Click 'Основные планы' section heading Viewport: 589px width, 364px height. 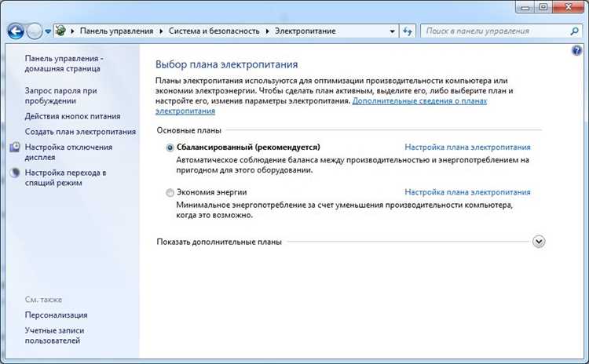pyautogui.click(x=189, y=130)
